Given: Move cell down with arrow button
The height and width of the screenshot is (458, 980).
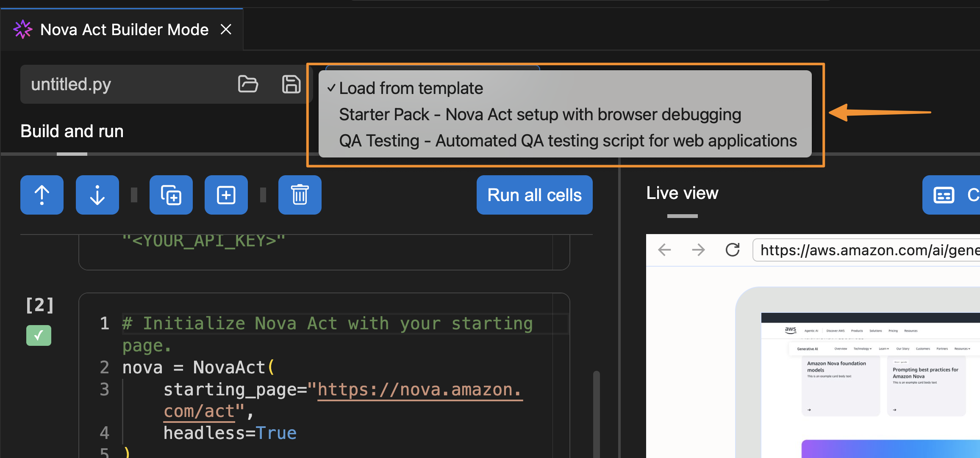Looking at the screenshot, I should point(97,195).
